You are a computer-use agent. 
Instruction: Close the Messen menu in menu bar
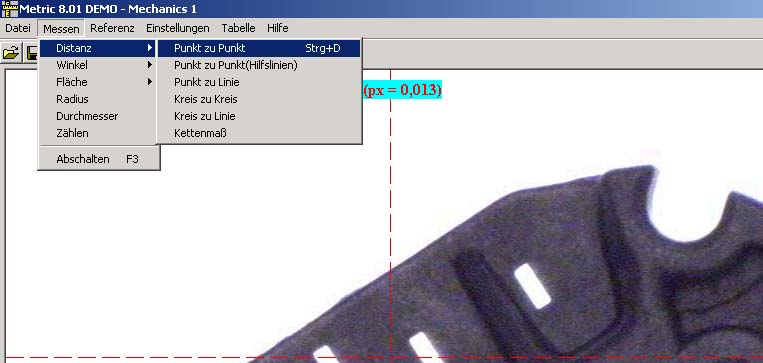click(x=61, y=29)
